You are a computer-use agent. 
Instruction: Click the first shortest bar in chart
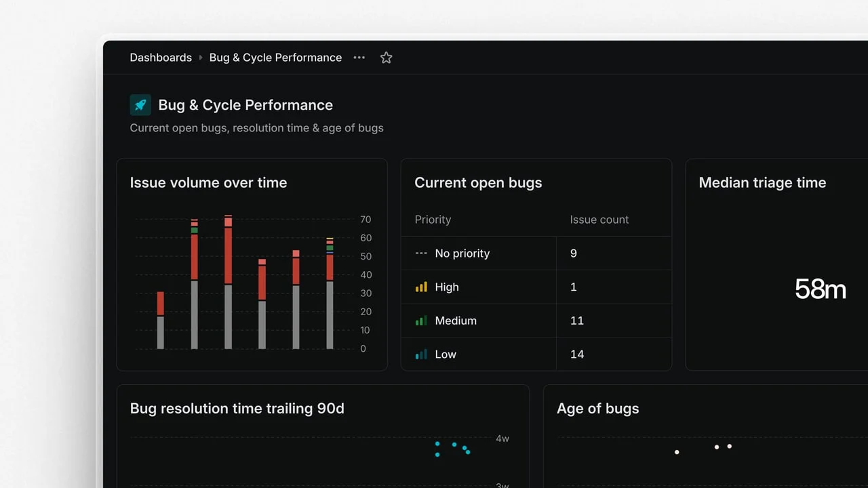click(x=161, y=321)
